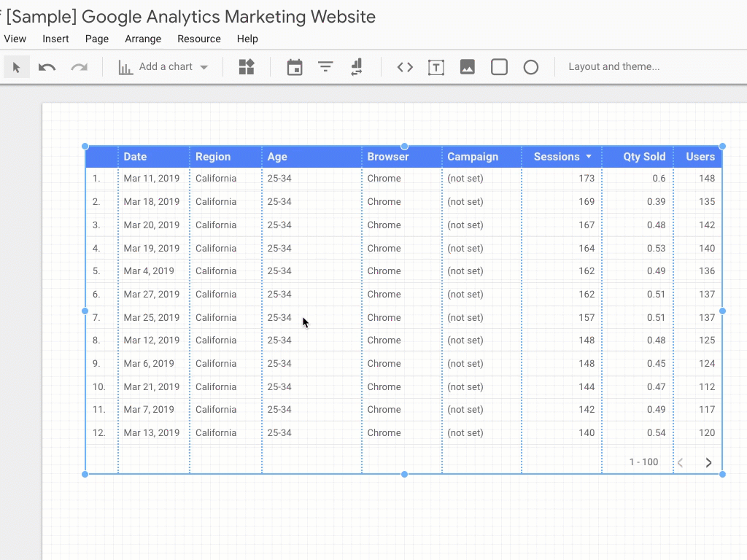Click the table's bottom-right resize handle
The height and width of the screenshot is (560, 747).
(x=722, y=474)
